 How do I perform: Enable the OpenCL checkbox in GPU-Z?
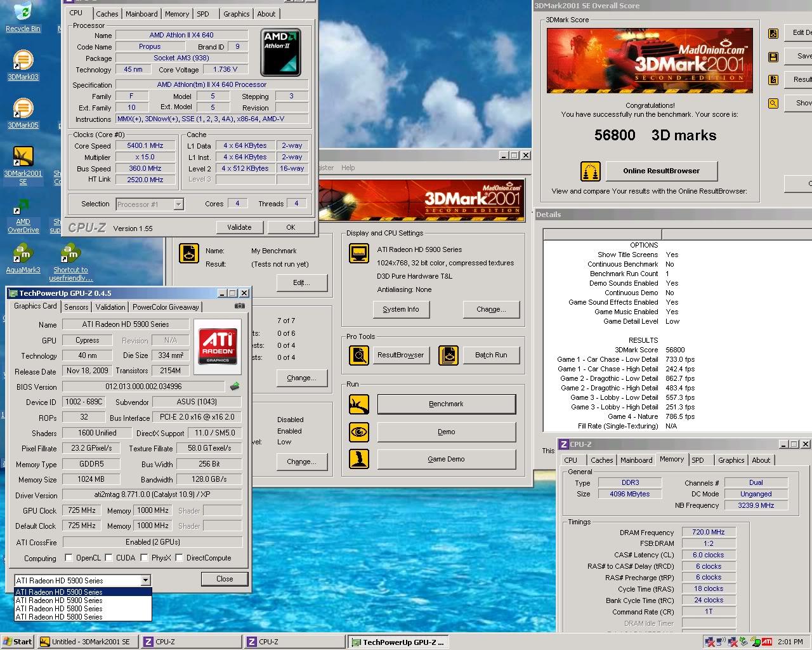click(x=69, y=558)
